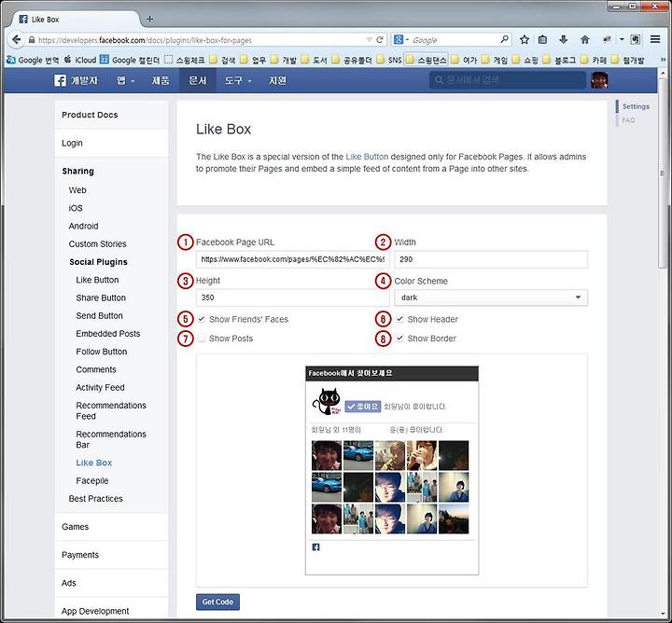Screen dimensions: 672x623
Task: Open the bookmarks list icon
Action: (542, 40)
